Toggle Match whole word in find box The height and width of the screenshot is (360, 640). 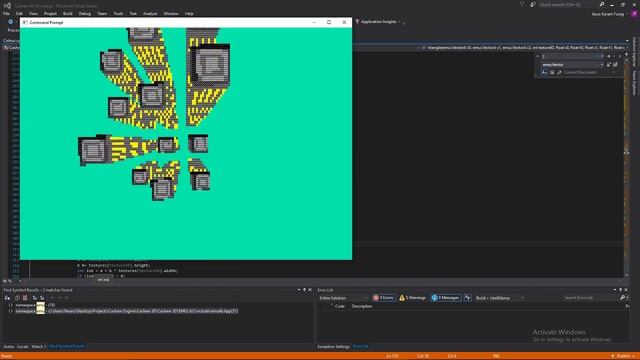[552, 72]
